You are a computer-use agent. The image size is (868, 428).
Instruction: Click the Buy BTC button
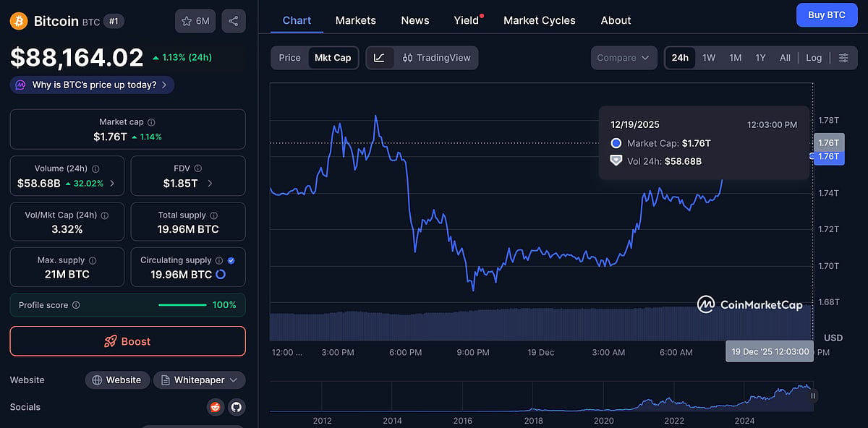click(827, 14)
